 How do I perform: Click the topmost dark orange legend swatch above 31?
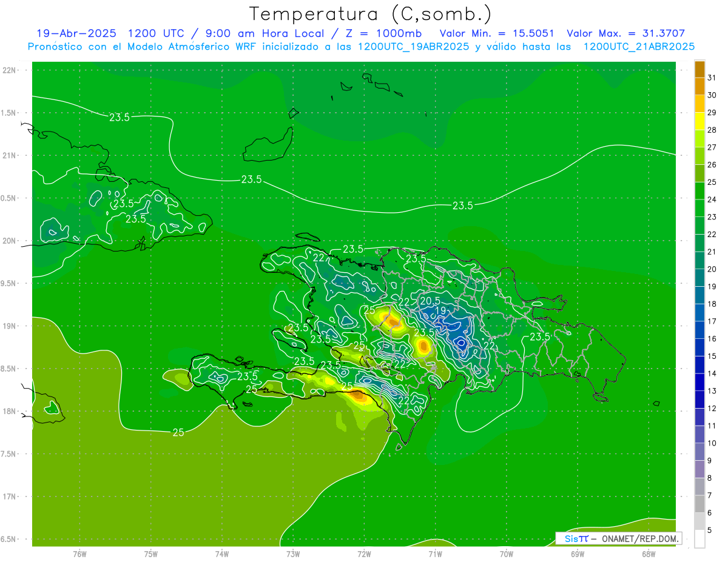pos(699,69)
